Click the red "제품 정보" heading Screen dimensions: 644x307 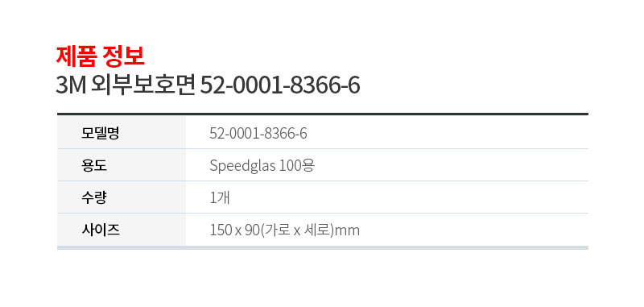[x=100, y=56]
